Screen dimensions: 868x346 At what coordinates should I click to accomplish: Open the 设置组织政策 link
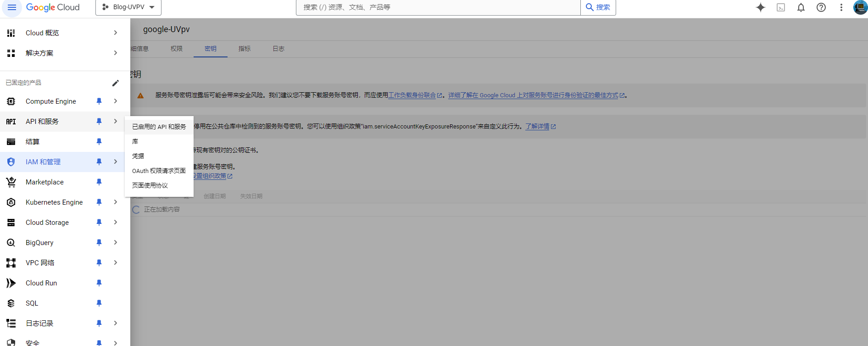tap(213, 176)
